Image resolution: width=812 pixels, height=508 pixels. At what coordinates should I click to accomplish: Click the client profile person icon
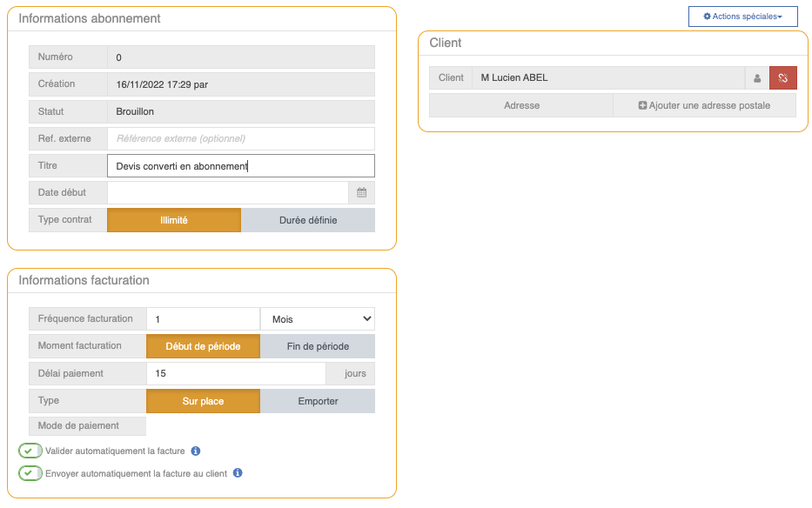756,78
